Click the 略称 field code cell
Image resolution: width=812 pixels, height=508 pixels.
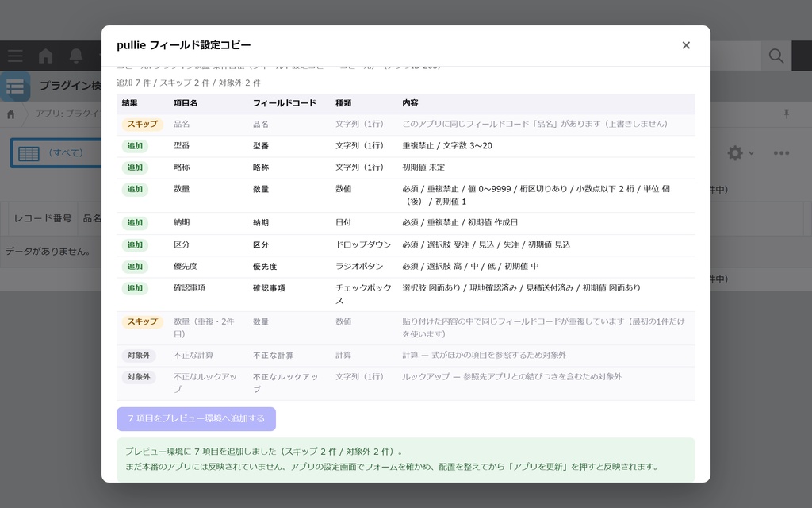pyautogui.click(x=261, y=167)
